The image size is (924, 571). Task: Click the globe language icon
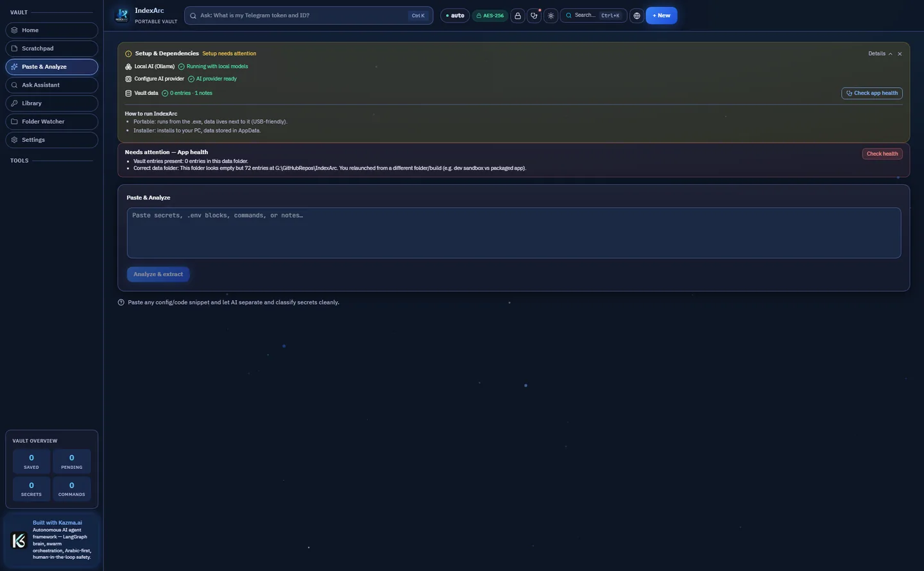click(637, 15)
